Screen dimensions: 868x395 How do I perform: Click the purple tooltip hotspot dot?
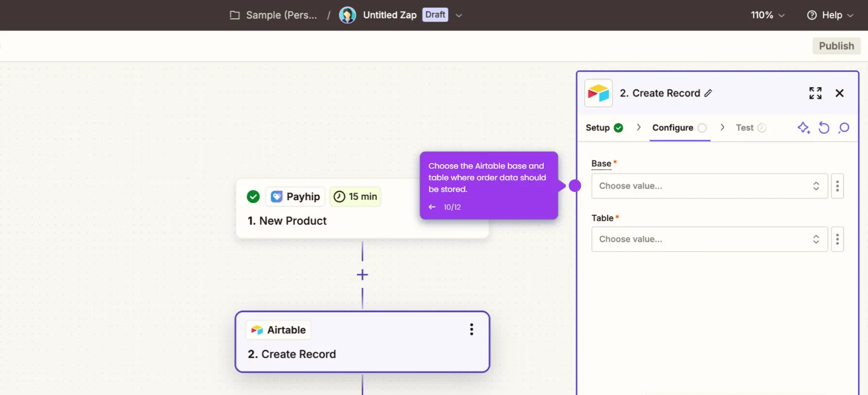(x=575, y=186)
